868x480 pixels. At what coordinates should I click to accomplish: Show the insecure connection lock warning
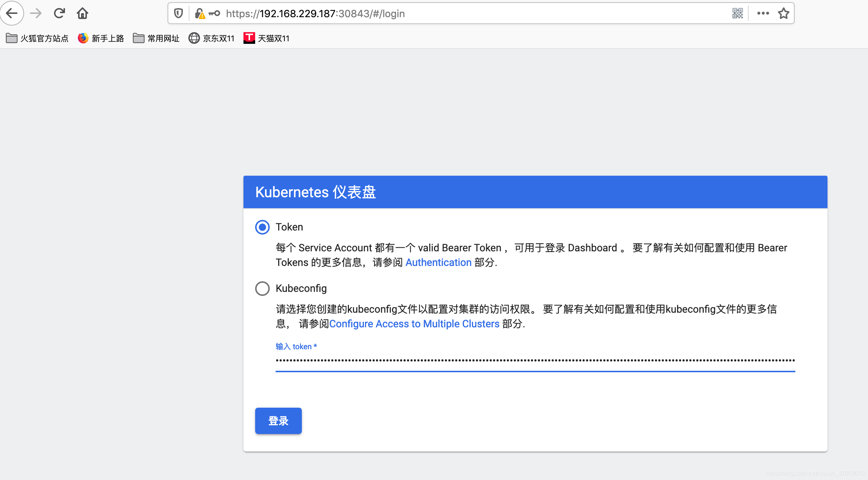tap(200, 14)
